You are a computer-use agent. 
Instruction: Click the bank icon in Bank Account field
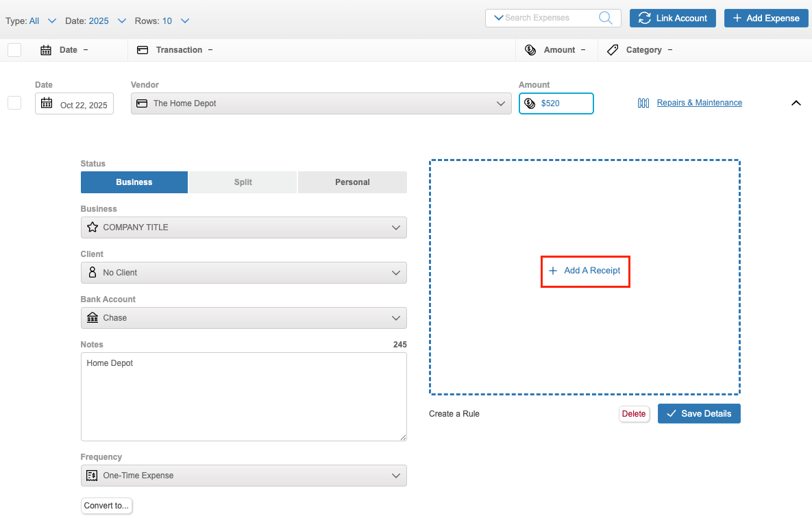[93, 318]
